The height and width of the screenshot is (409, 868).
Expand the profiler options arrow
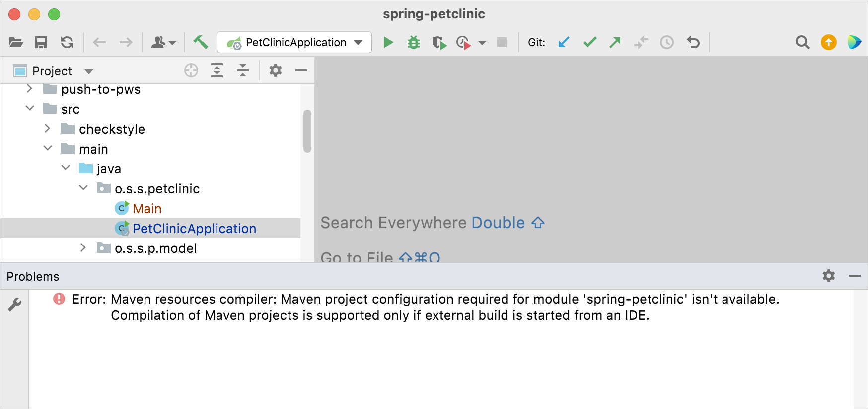point(482,43)
